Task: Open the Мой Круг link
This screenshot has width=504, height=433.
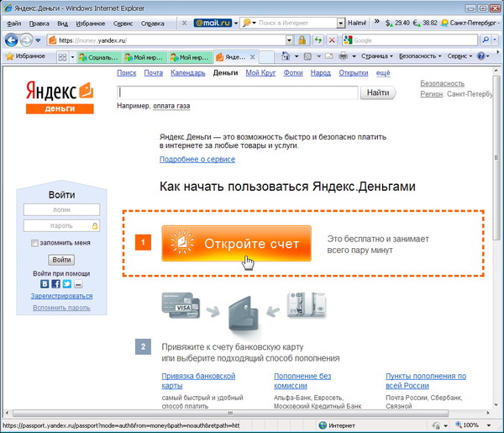Action: click(x=260, y=73)
